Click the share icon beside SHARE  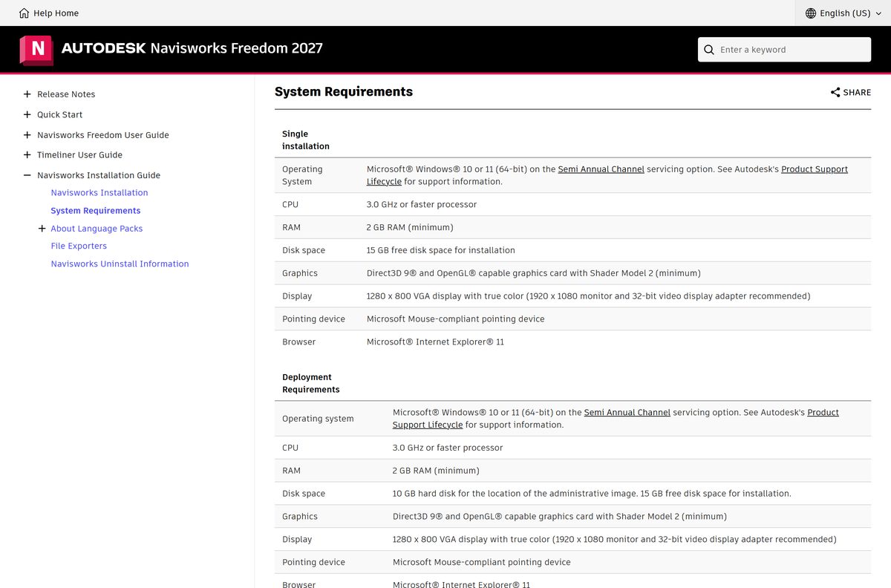tap(835, 92)
